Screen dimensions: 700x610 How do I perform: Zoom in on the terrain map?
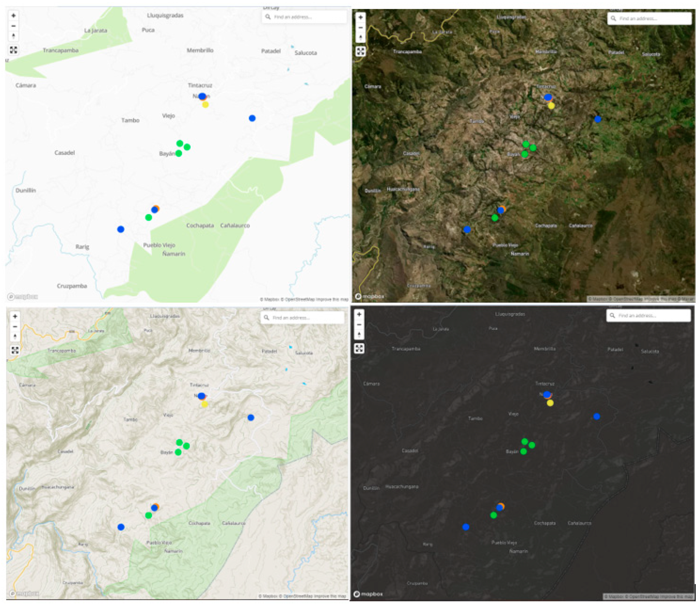point(15,316)
